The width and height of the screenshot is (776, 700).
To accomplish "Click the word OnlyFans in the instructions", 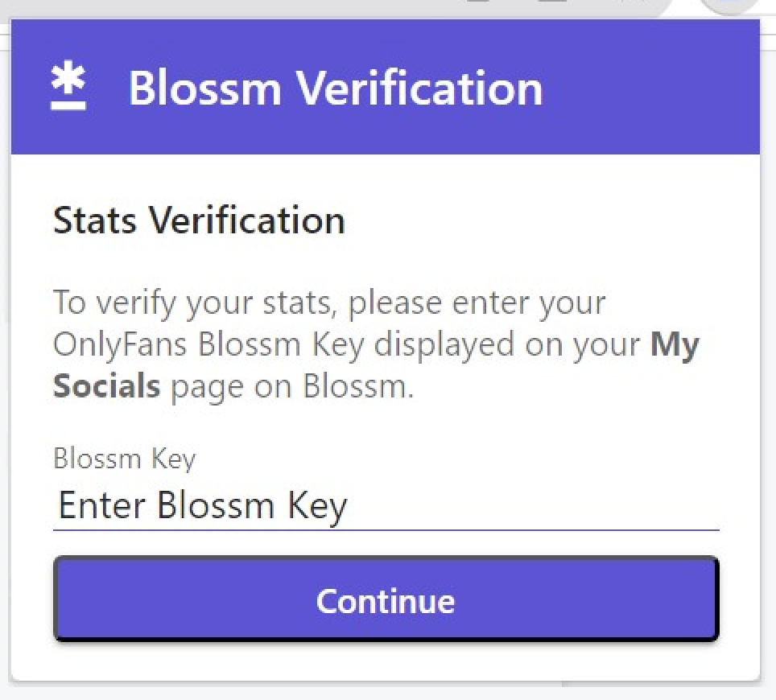I will [x=120, y=345].
